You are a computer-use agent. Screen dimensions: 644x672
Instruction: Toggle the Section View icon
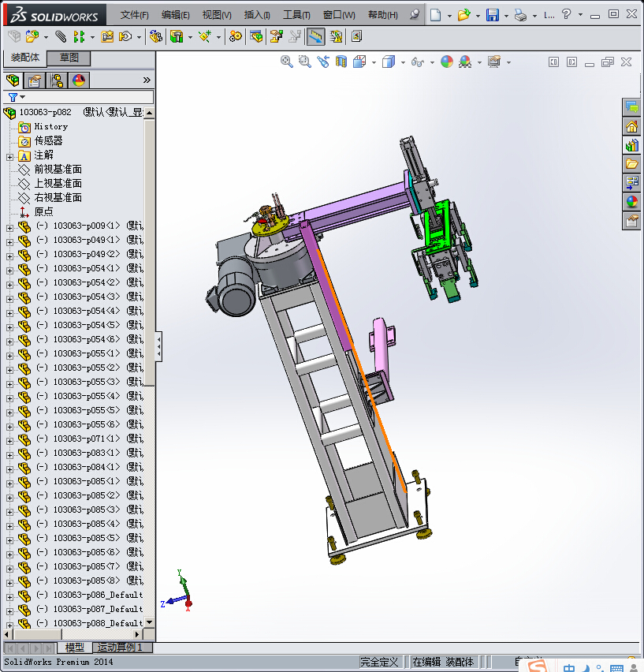tap(341, 62)
